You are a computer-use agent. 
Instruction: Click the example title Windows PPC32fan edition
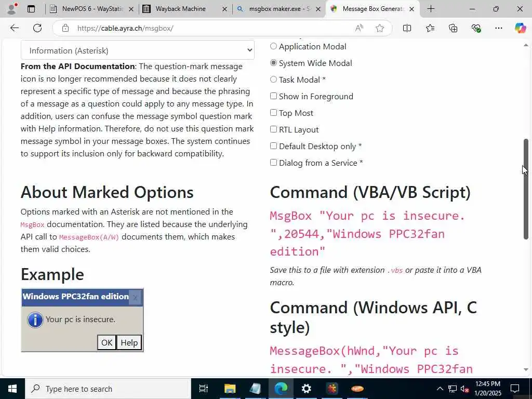click(x=76, y=296)
